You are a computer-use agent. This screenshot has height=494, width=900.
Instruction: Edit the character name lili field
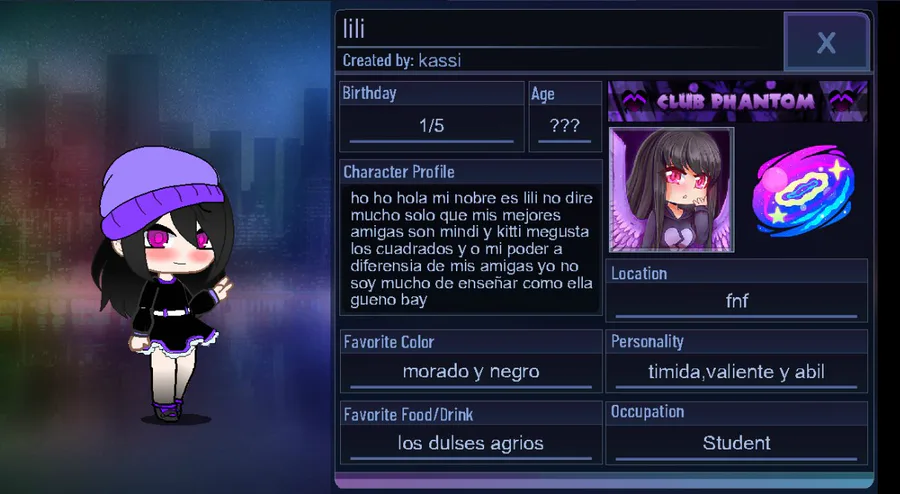[560, 29]
